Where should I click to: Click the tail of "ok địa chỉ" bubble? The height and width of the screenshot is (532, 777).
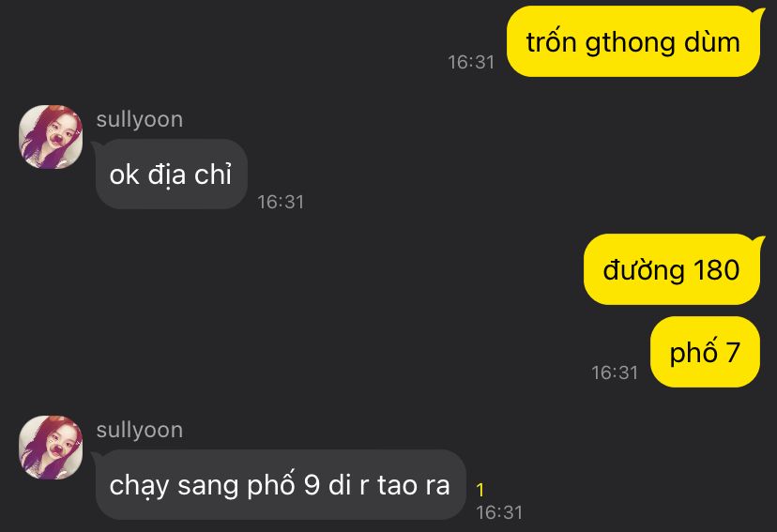tap(98, 144)
